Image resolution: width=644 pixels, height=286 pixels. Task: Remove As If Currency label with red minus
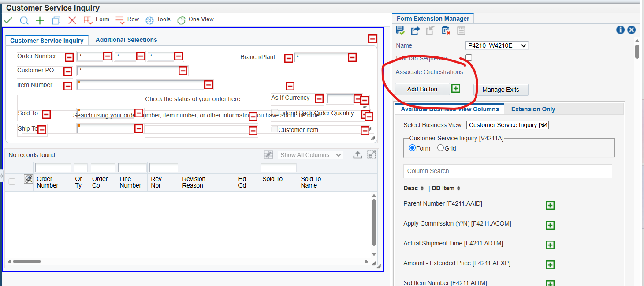pyautogui.click(x=319, y=99)
